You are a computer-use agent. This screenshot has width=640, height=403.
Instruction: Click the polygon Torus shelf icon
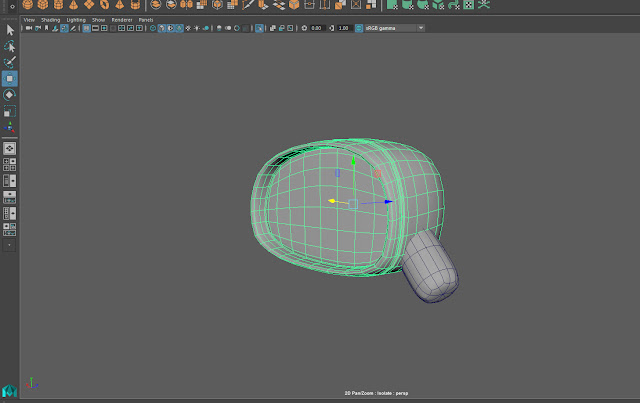click(104, 4)
